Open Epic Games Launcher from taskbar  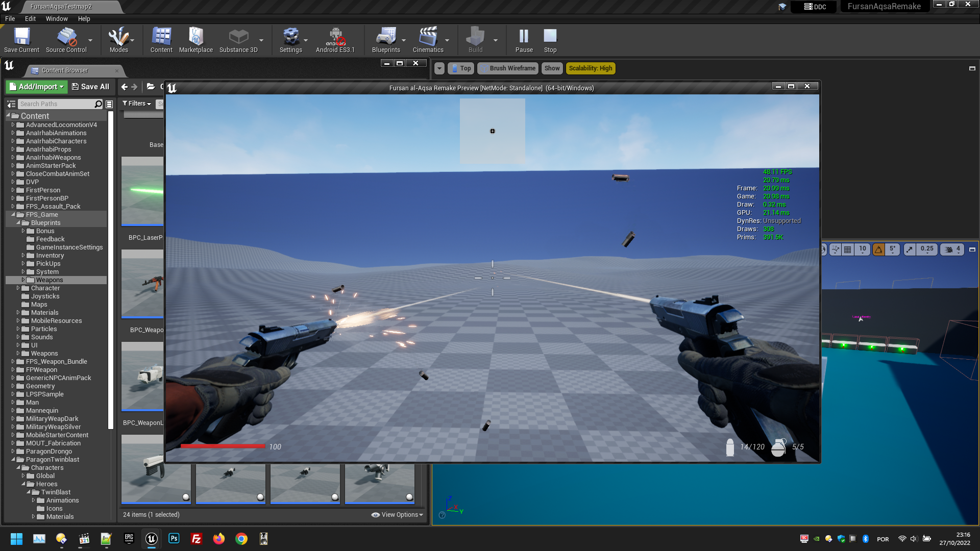point(129,539)
